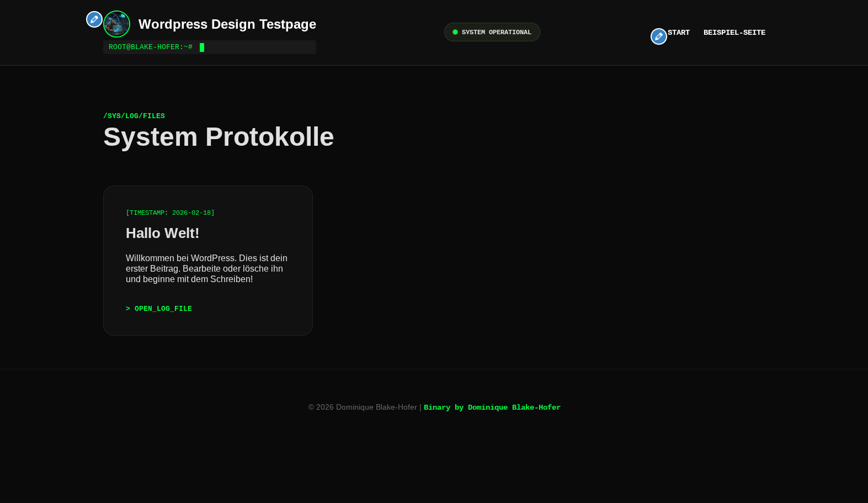The height and width of the screenshot is (503, 868).
Task: Follow the OPEN_LOG_FILE link
Action: tap(159, 309)
